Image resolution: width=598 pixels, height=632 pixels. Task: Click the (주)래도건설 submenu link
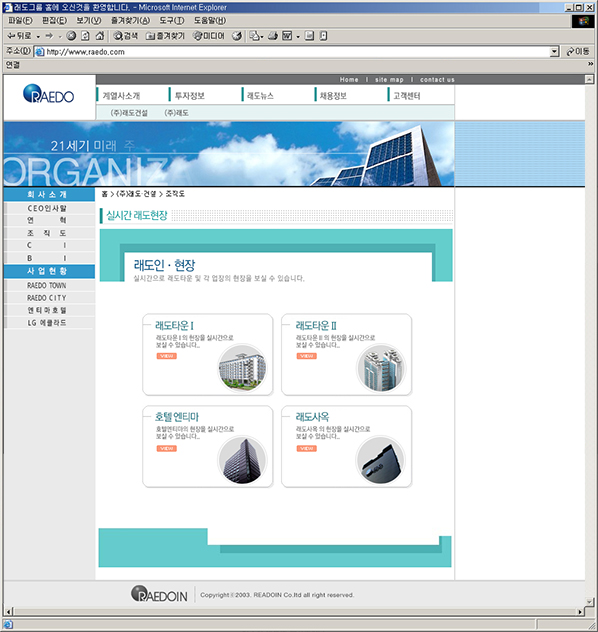[x=129, y=113]
